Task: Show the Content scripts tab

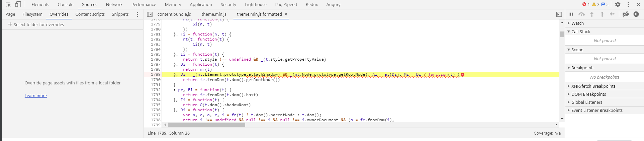Action: coord(90,14)
